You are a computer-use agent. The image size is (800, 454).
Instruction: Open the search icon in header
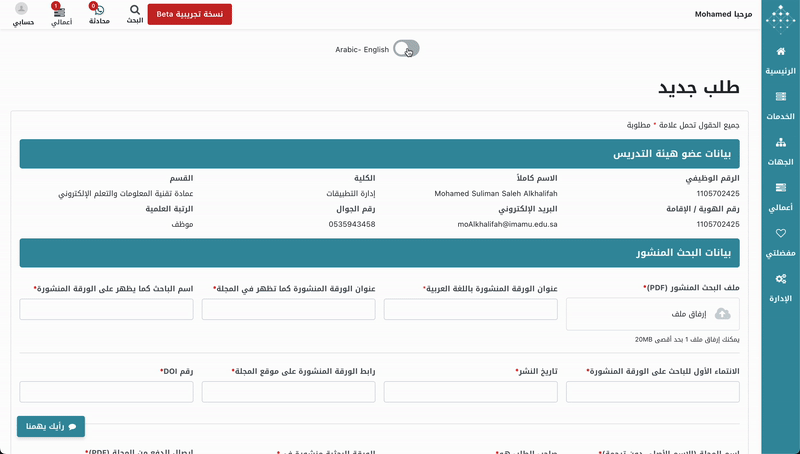(x=135, y=13)
